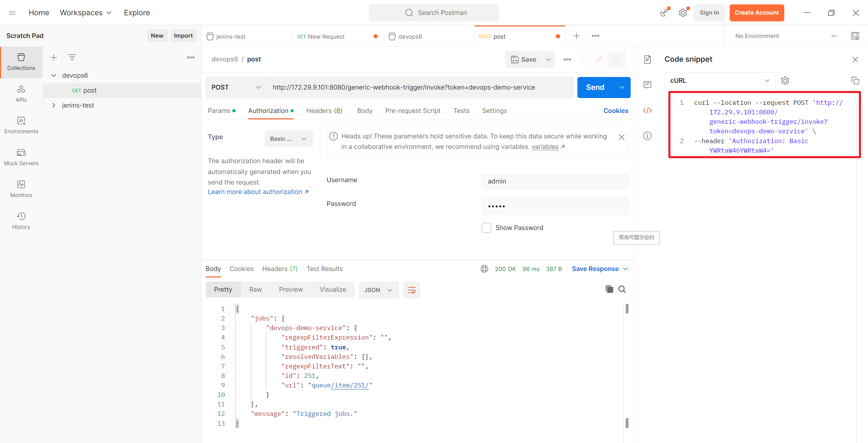This screenshot has height=443, width=868.
Task: Open the Save options dropdown arrow
Action: tap(548, 60)
